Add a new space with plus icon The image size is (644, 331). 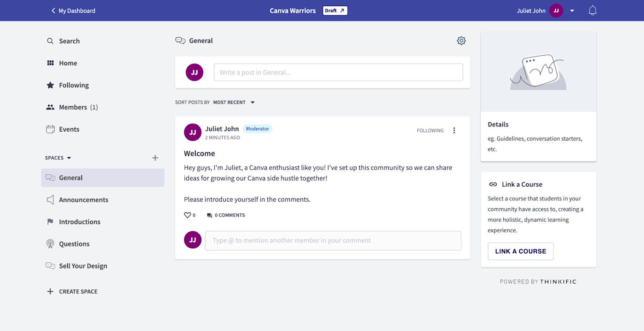point(155,158)
